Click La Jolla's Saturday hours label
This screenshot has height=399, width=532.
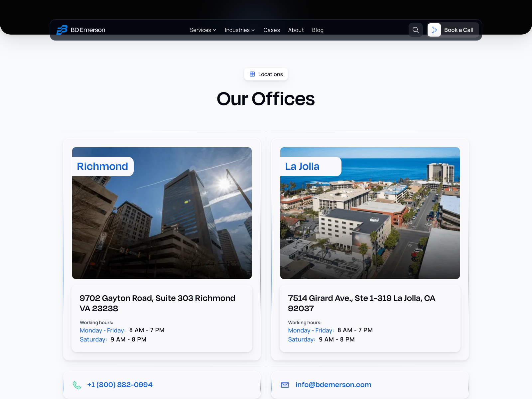(302, 339)
